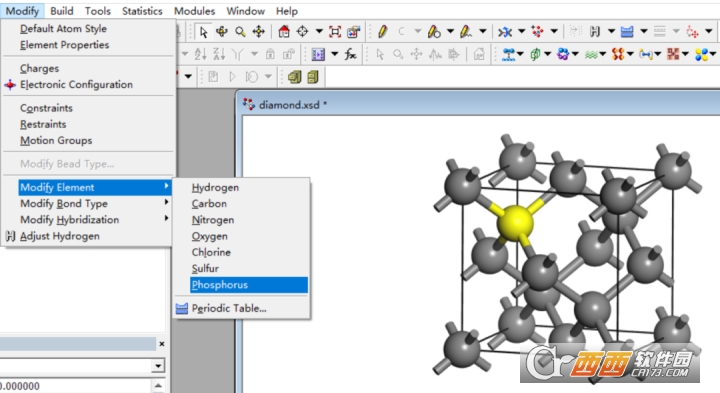Select the yellow atom in the structure

(515, 223)
